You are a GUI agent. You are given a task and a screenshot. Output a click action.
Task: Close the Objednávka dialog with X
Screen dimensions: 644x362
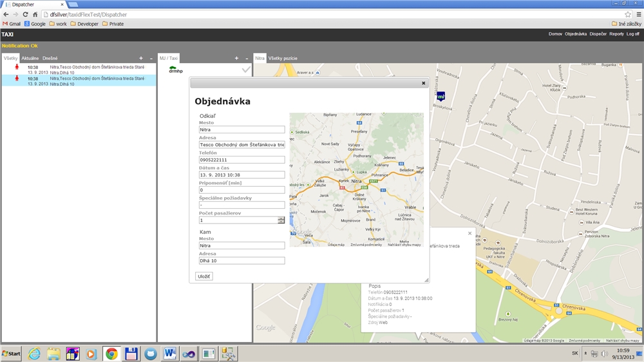pos(424,83)
